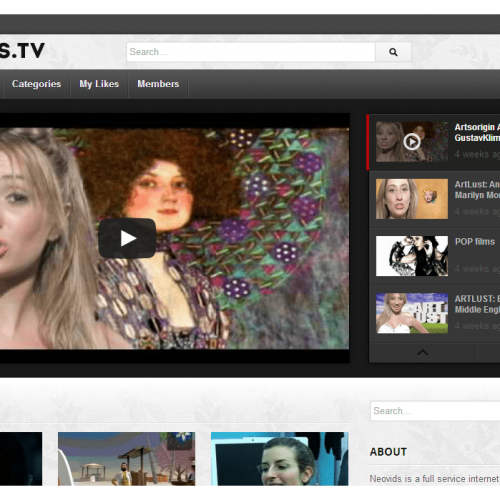Open the Artsorigin GustavKlimt video title
The height and width of the screenshot is (500, 500).
coord(477,132)
